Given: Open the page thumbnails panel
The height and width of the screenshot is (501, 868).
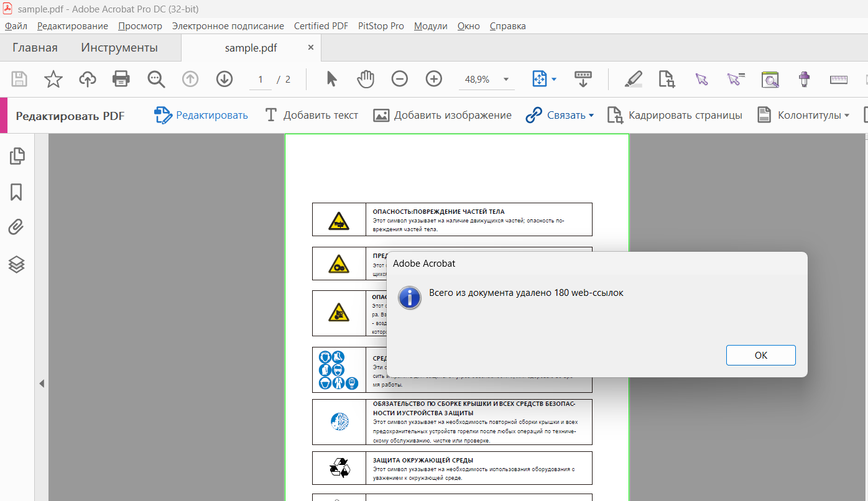Looking at the screenshot, I should (x=17, y=156).
